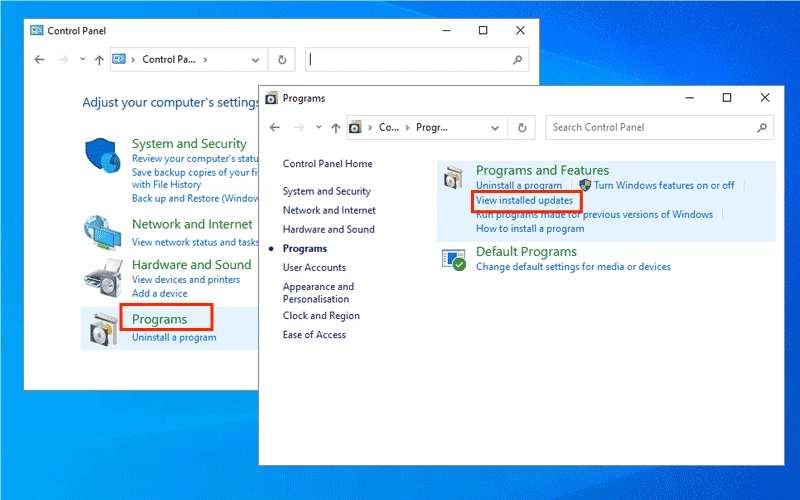
Task: Click the System and Security shield icon
Action: point(103,155)
